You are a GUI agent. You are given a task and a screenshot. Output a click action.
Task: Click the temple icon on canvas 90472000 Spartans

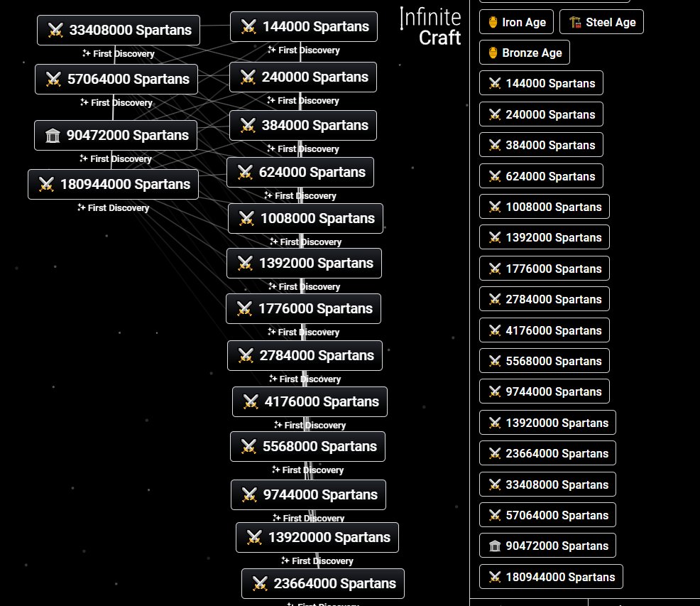[x=53, y=135]
